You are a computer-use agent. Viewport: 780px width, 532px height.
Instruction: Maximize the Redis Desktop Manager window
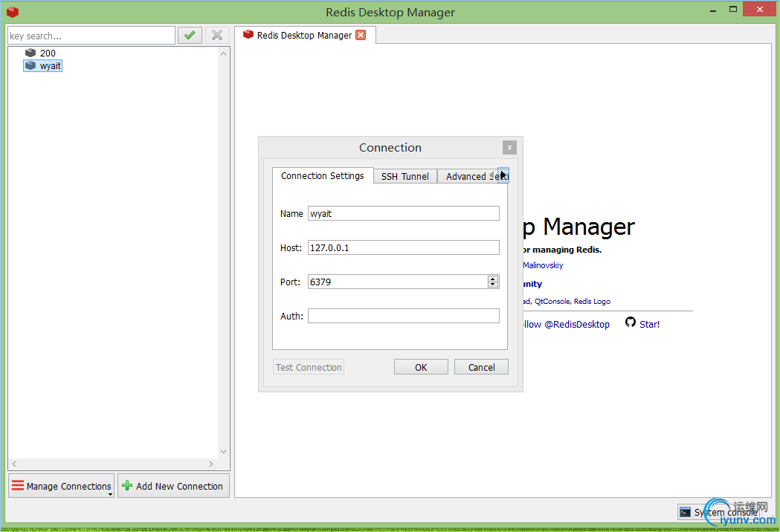pos(732,9)
